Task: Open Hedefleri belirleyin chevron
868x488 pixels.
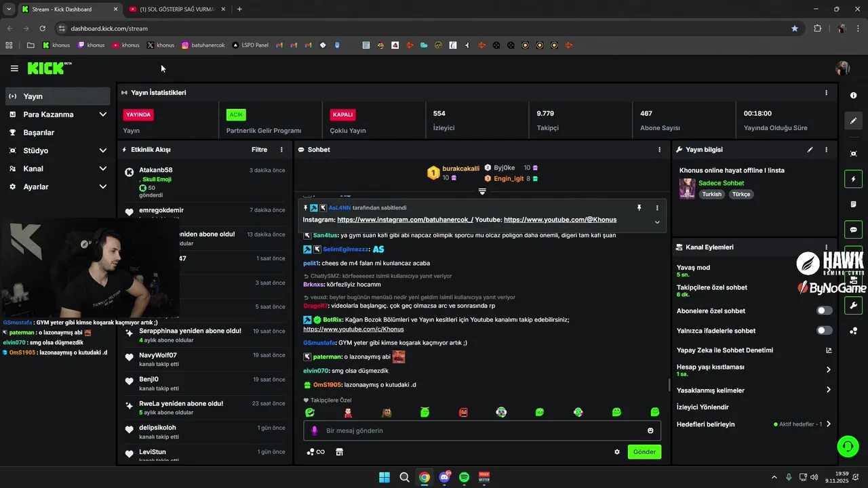Action: click(x=828, y=424)
